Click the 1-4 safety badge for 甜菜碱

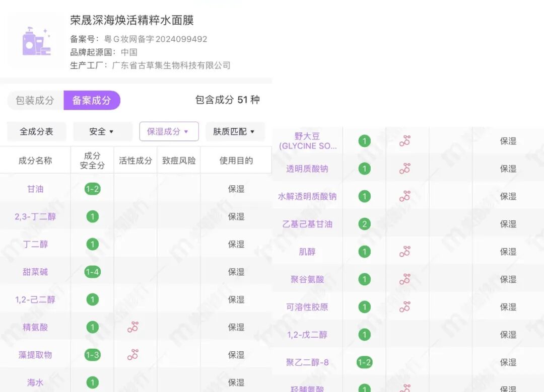click(x=93, y=272)
